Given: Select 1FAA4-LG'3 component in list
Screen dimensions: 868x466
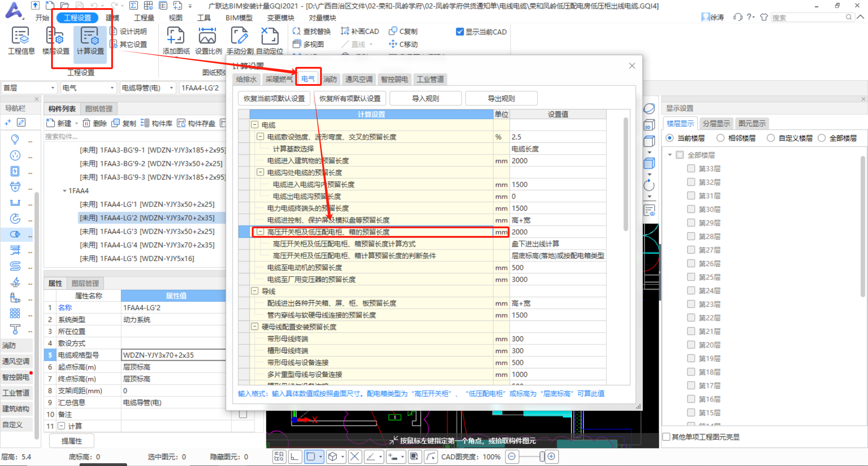Looking at the screenshot, I should (147, 231).
